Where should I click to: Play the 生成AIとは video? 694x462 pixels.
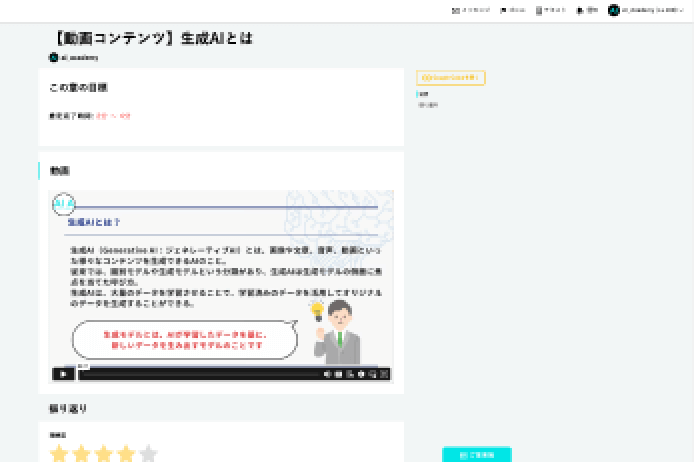pyautogui.click(x=62, y=374)
